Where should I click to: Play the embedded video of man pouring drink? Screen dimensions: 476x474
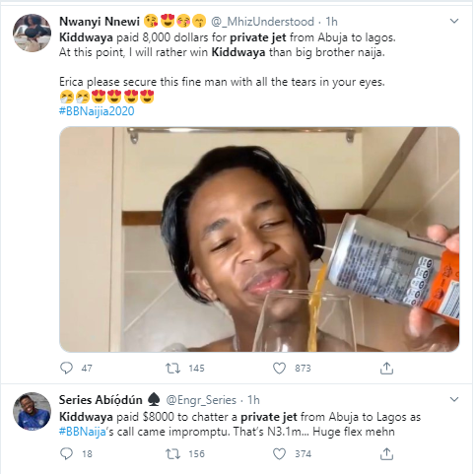pyautogui.click(x=259, y=239)
